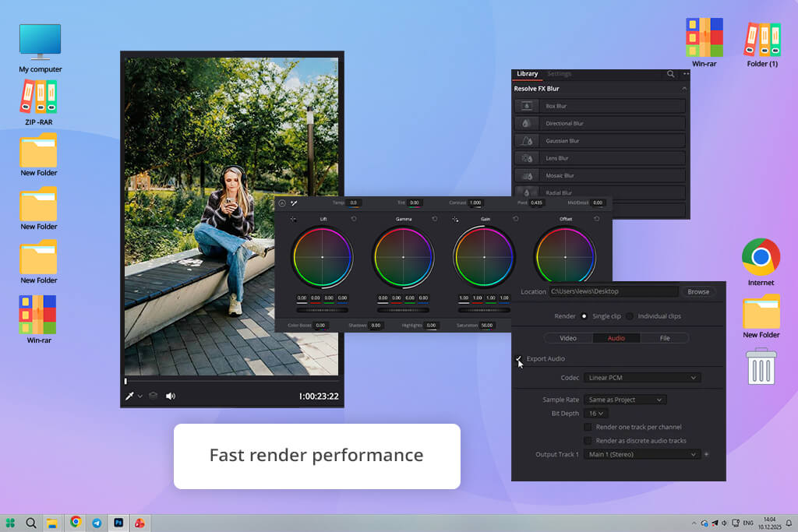
Task: Click center of the Offset color wheel
Action: click(x=565, y=257)
